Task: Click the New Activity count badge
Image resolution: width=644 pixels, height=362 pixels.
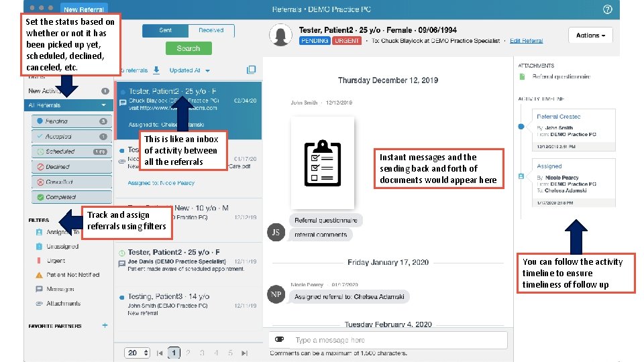Action: (105, 91)
